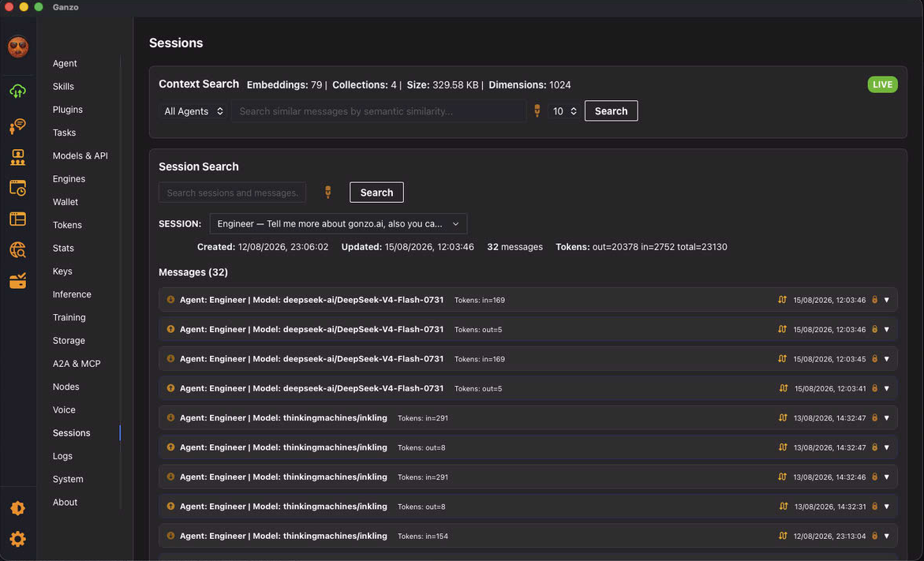This screenshot has width=924, height=561.
Task: Open the Tasks menu item
Action: (x=64, y=133)
